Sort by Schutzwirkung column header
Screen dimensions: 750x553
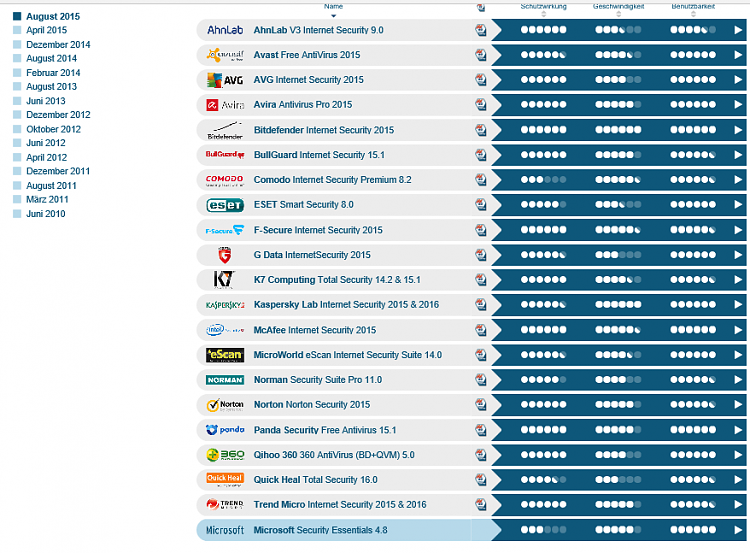pyautogui.click(x=543, y=7)
